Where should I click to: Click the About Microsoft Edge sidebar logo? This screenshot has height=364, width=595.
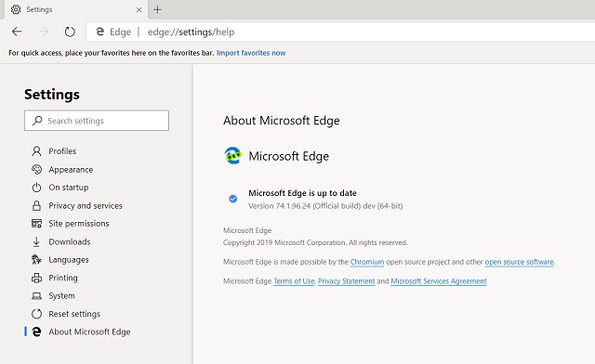[36, 331]
